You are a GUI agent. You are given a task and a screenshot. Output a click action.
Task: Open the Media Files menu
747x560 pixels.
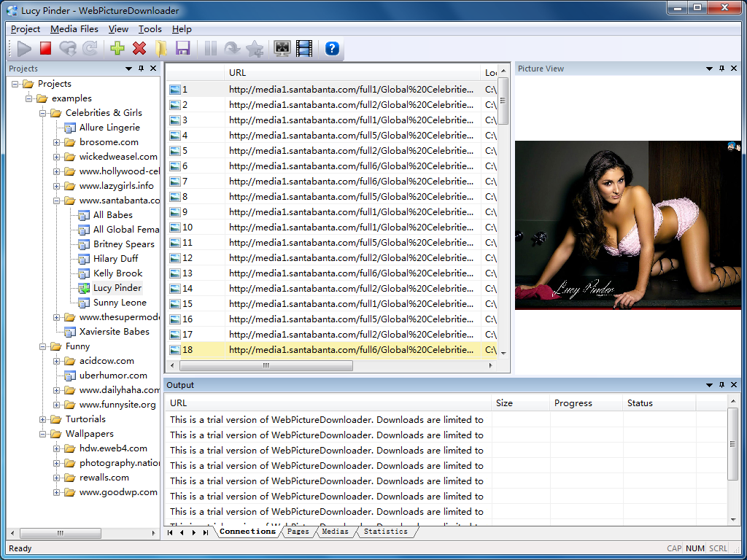click(74, 29)
